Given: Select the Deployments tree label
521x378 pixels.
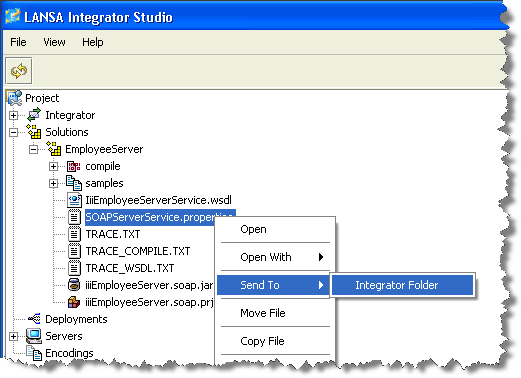Looking at the screenshot, I should pos(76,319).
